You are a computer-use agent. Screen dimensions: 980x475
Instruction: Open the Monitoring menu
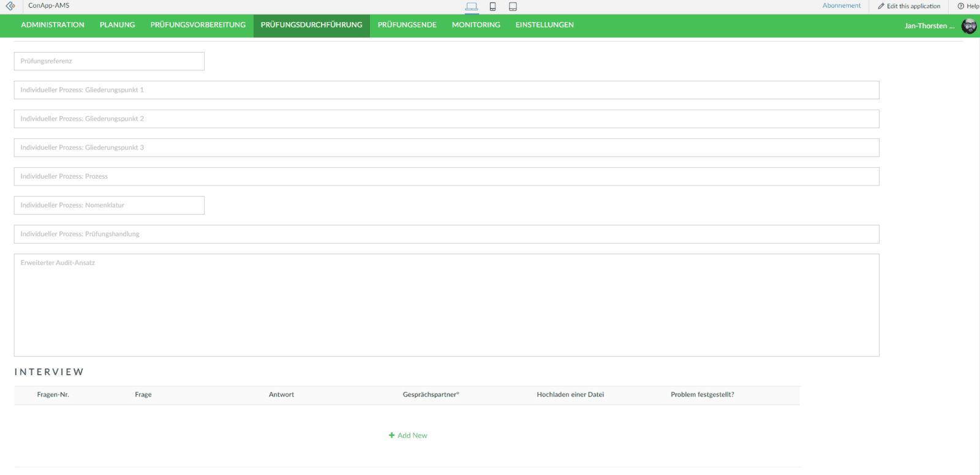[x=476, y=25]
